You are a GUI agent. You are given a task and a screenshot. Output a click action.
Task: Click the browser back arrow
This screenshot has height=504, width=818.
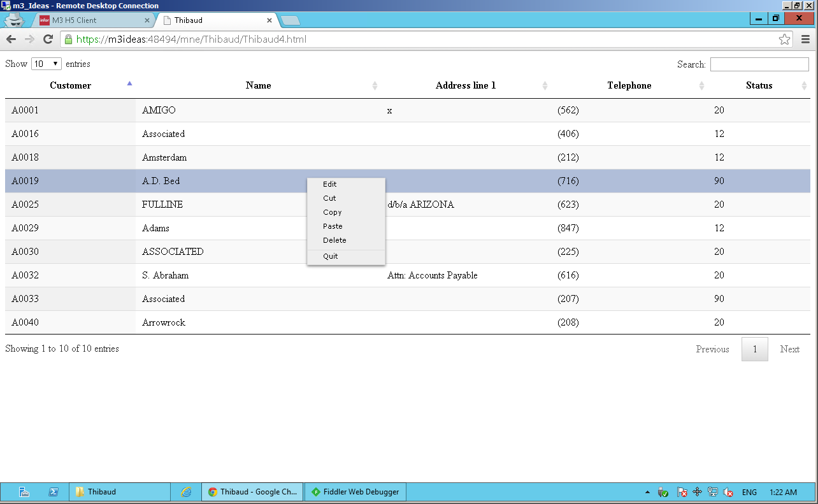11,40
